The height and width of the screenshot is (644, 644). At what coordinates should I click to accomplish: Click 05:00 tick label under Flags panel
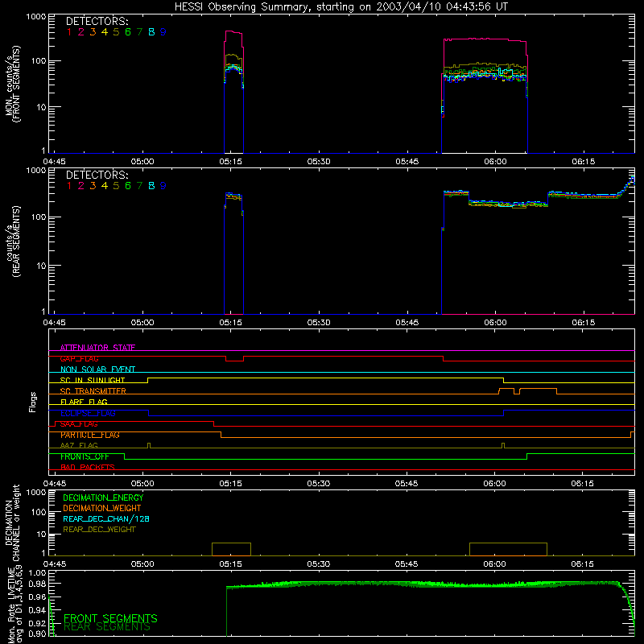click(142, 484)
